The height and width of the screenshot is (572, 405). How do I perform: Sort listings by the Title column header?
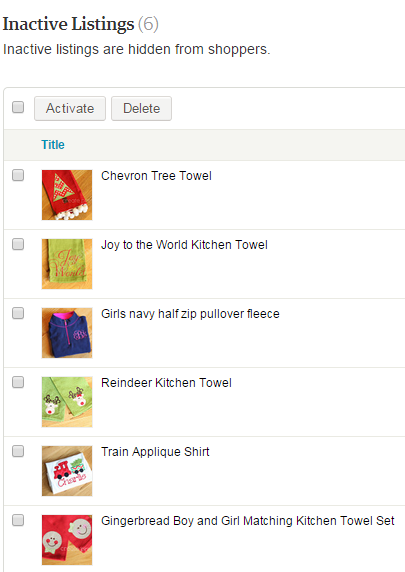click(53, 144)
